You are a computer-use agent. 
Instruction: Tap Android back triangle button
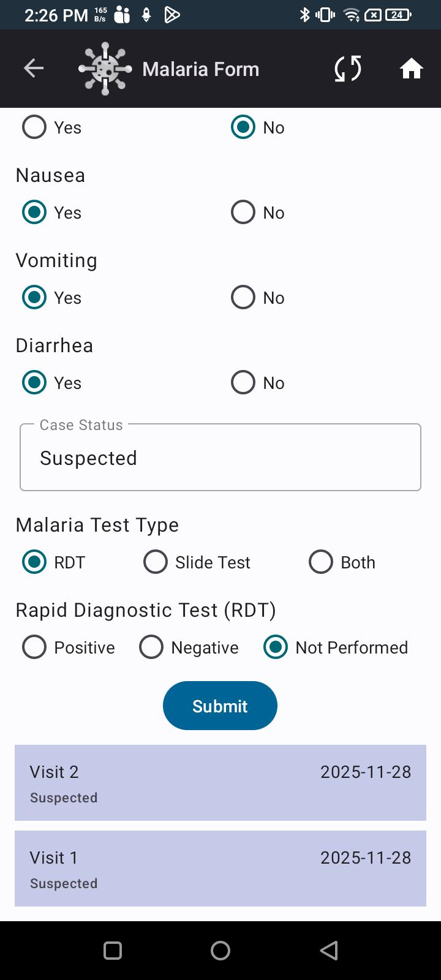[x=329, y=951]
